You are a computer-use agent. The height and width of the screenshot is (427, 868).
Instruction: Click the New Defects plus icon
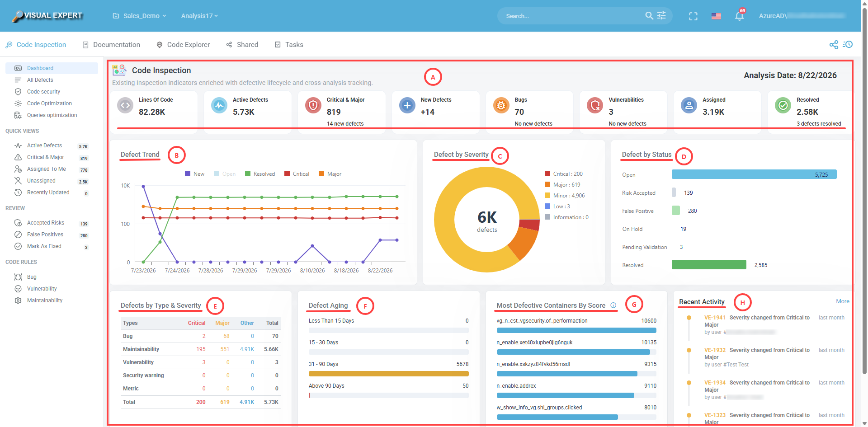click(x=407, y=105)
